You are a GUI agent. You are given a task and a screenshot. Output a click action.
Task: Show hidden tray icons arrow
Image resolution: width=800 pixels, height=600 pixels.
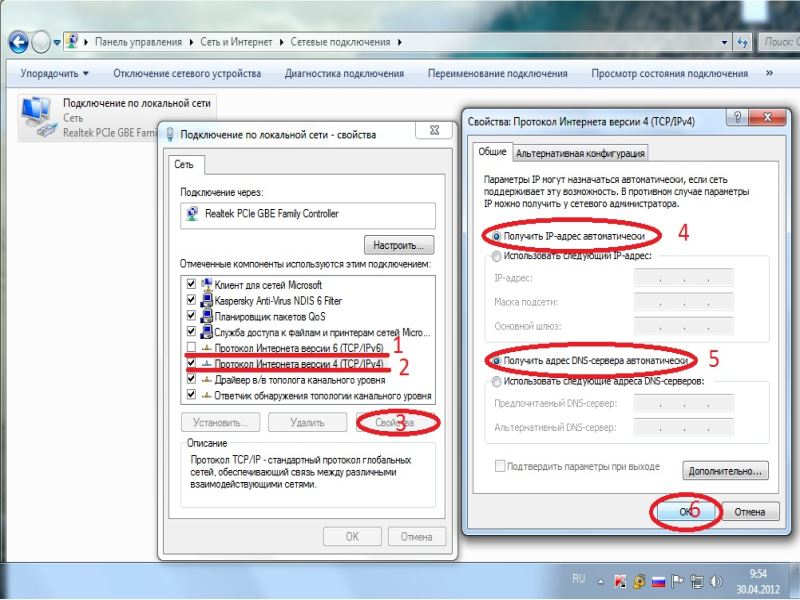601,581
